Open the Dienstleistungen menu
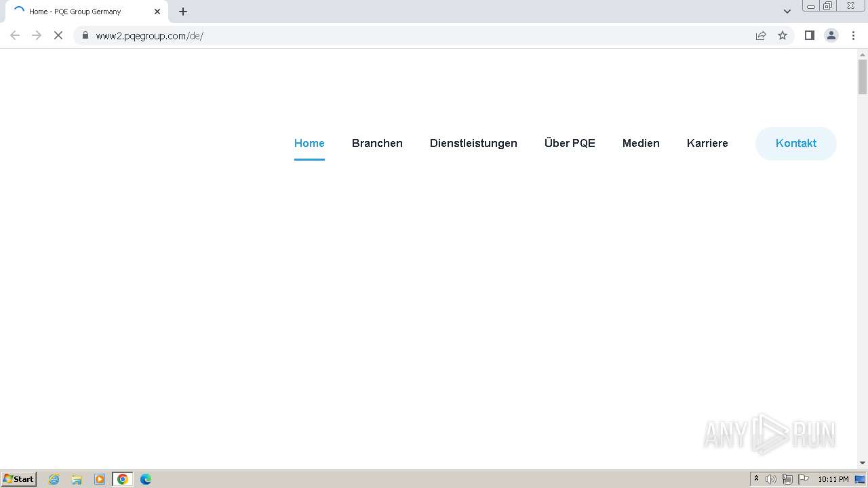The width and height of the screenshot is (868, 488). coord(473,143)
